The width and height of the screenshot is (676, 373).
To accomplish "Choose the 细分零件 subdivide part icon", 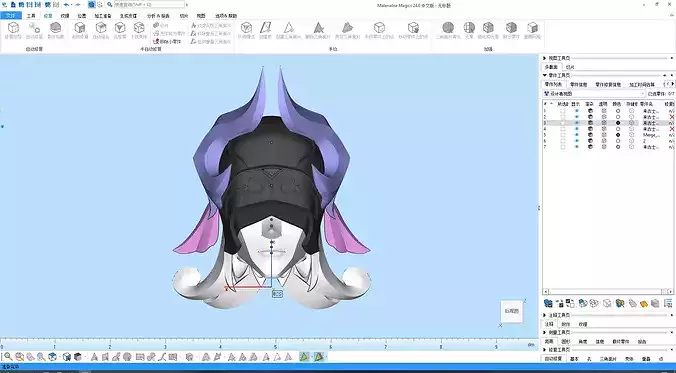I will click(511, 31).
